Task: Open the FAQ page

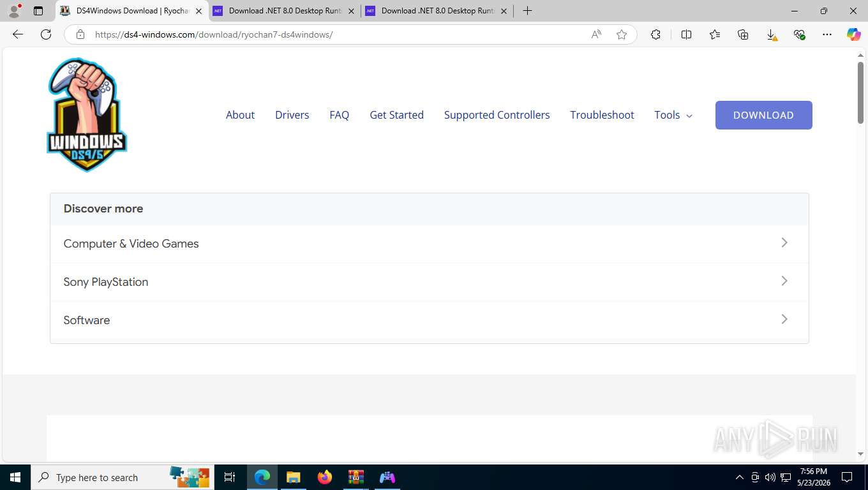Action: coord(339,115)
